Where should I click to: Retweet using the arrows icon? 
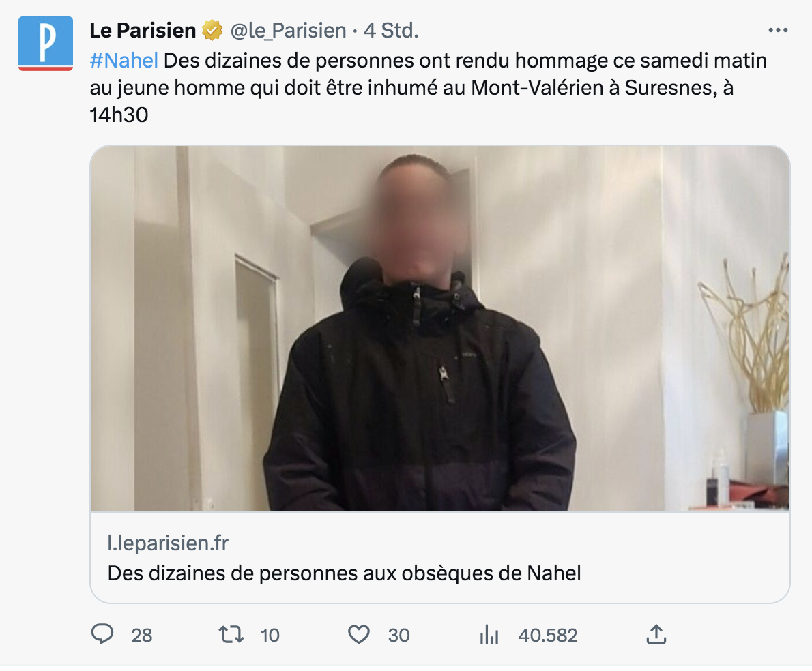pyautogui.click(x=231, y=634)
